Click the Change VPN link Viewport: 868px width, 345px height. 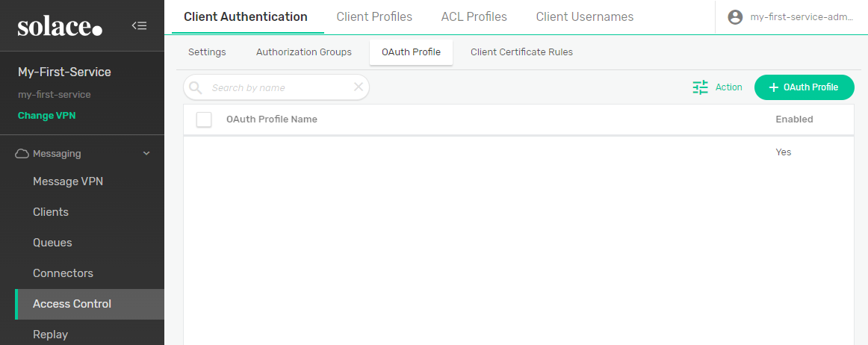point(46,116)
